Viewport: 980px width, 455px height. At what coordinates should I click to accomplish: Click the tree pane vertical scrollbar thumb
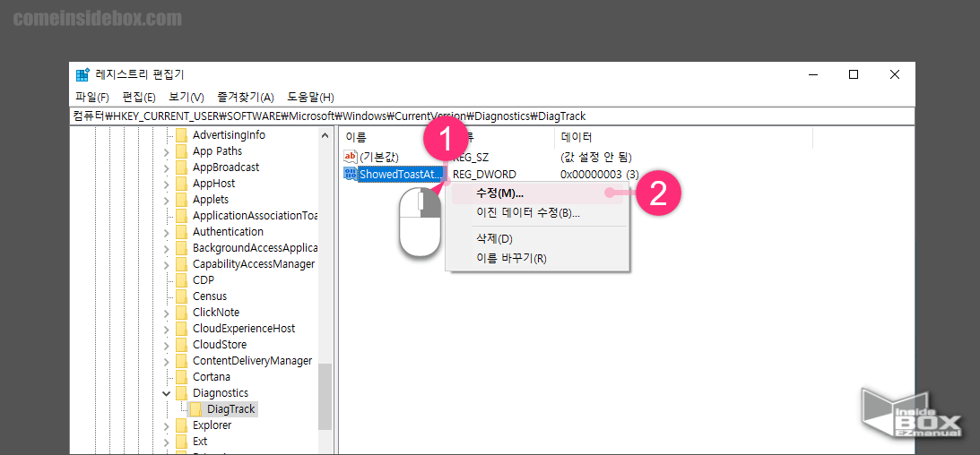(325, 396)
